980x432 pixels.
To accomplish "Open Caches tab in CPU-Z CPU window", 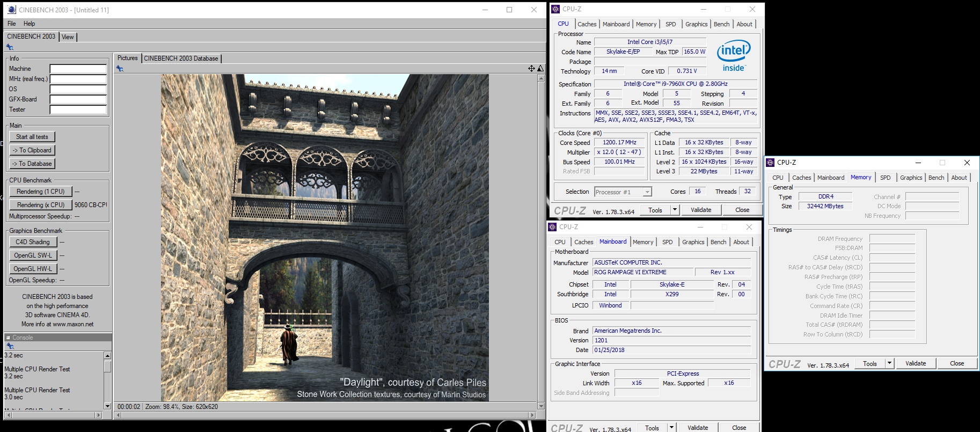I will (x=587, y=24).
